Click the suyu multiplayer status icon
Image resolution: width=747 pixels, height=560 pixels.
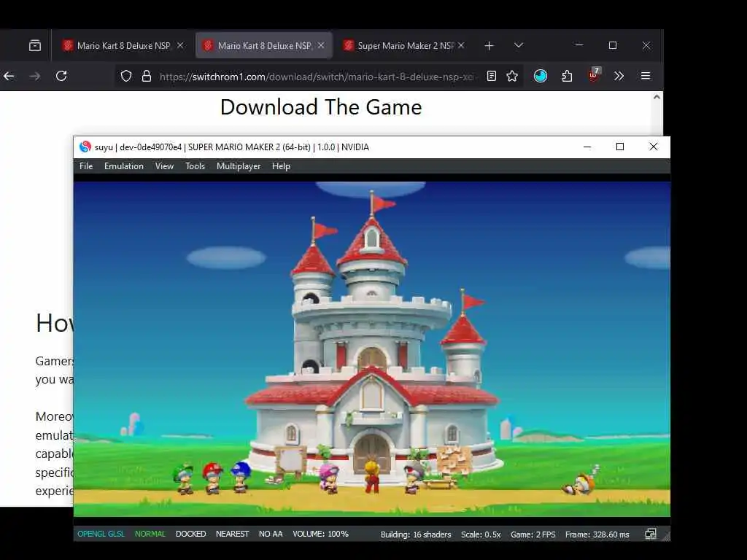tap(651, 534)
